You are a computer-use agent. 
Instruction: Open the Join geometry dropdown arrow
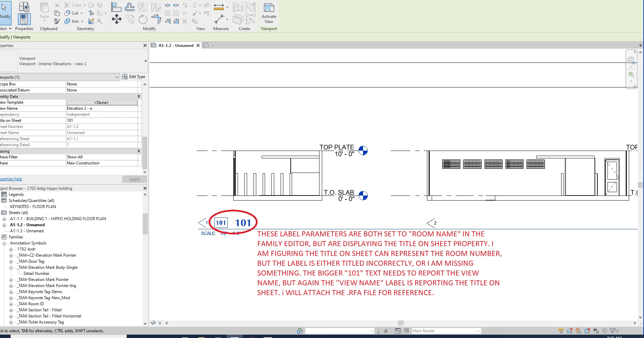point(82,21)
